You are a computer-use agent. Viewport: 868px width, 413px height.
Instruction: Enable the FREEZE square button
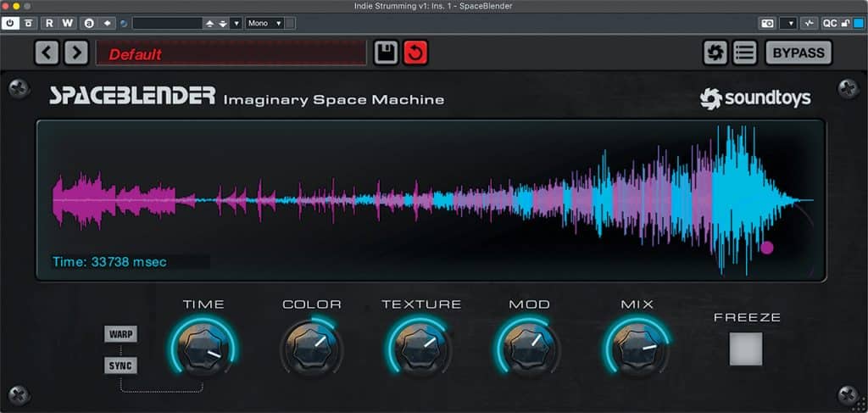(x=746, y=349)
